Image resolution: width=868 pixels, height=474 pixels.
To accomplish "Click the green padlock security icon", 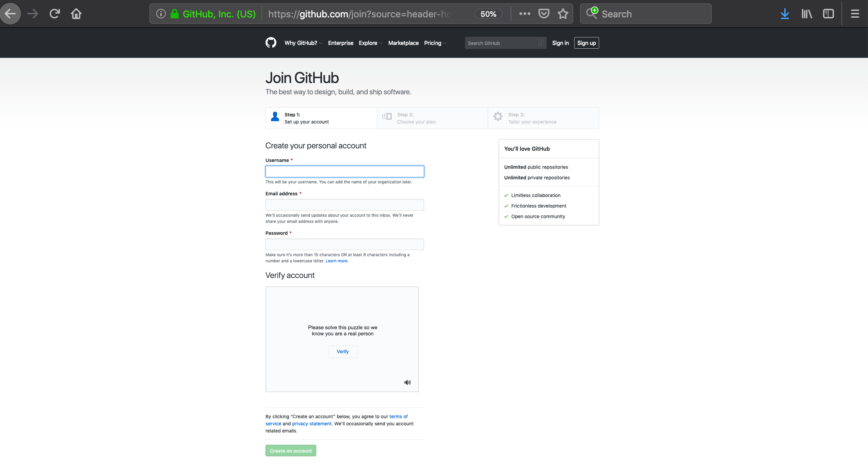I will click(175, 14).
